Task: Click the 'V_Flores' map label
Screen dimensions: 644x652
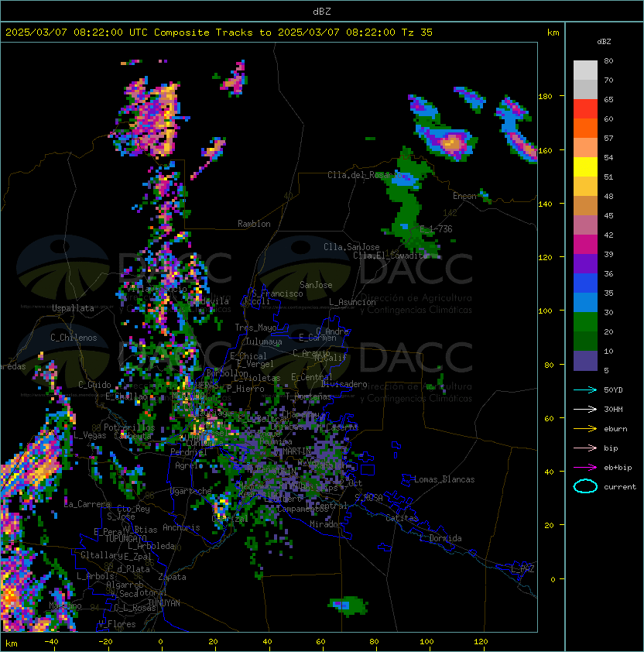Action: (117, 625)
